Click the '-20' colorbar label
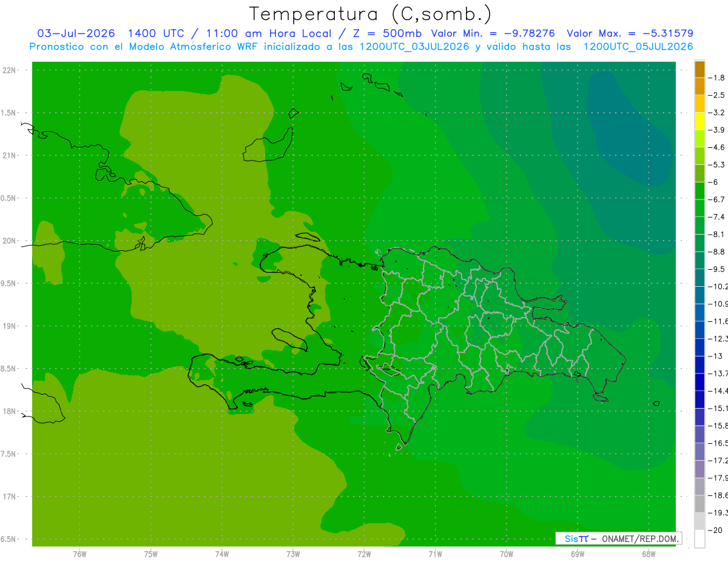This screenshot has width=728, height=562. [716, 530]
